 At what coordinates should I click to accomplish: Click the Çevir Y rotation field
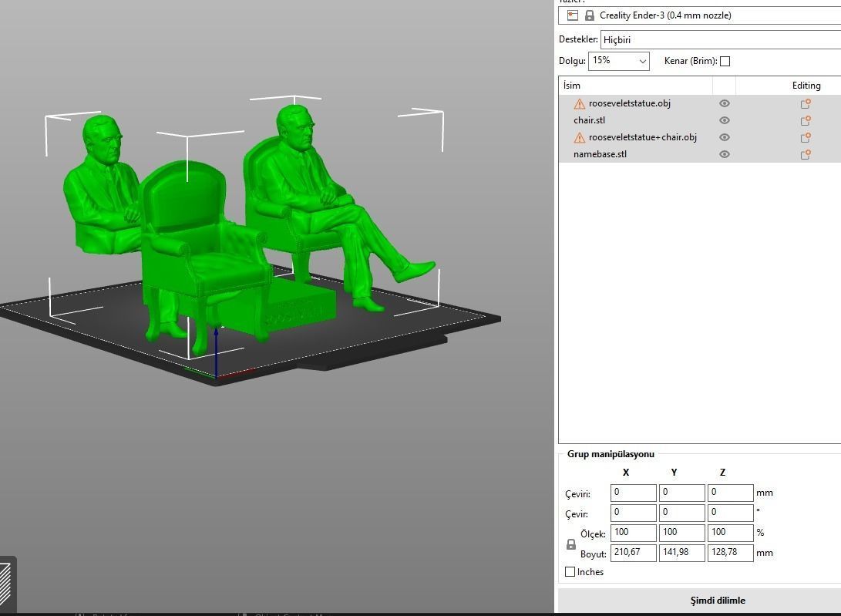coord(681,513)
